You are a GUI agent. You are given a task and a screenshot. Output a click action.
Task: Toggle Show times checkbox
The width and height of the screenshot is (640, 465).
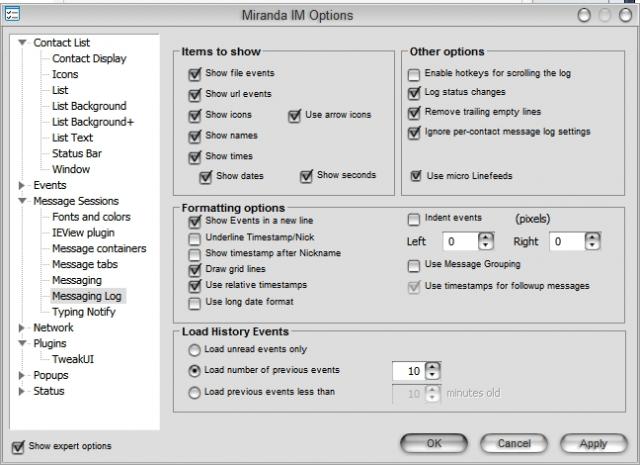(x=195, y=157)
